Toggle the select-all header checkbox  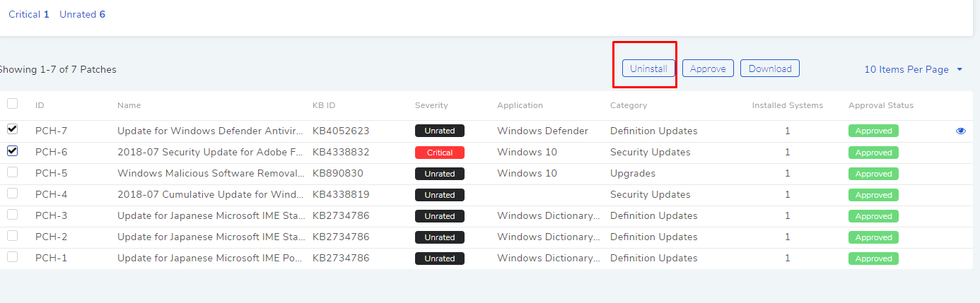click(12, 104)
